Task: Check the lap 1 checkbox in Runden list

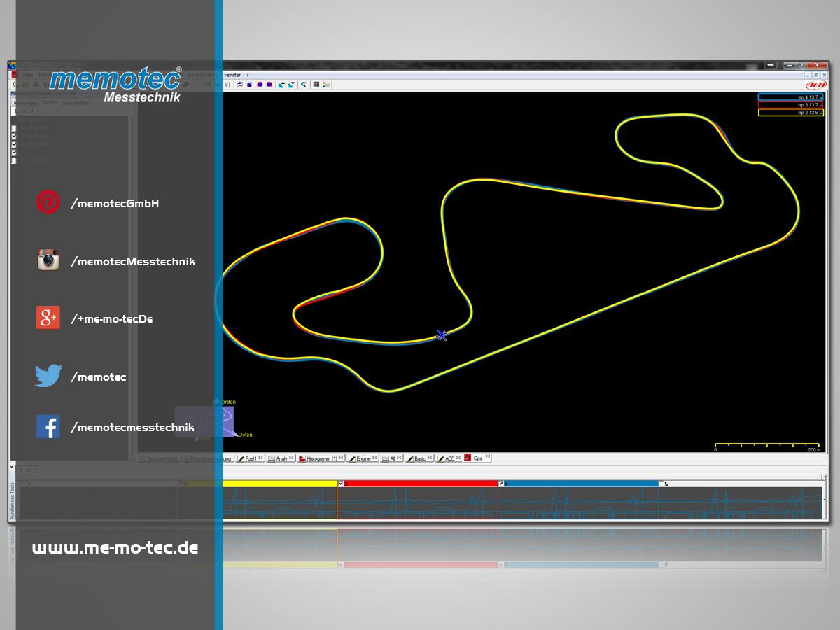Action: point(13,128)
